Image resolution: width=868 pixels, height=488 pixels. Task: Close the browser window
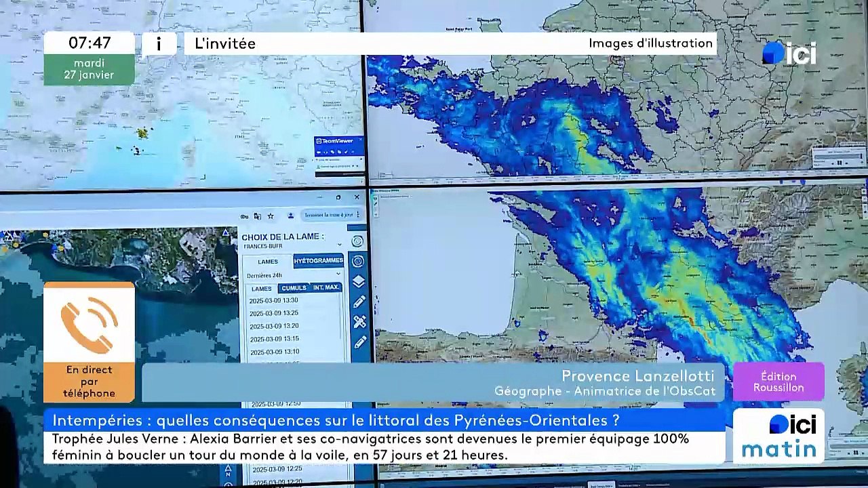(x=357, y=197)
